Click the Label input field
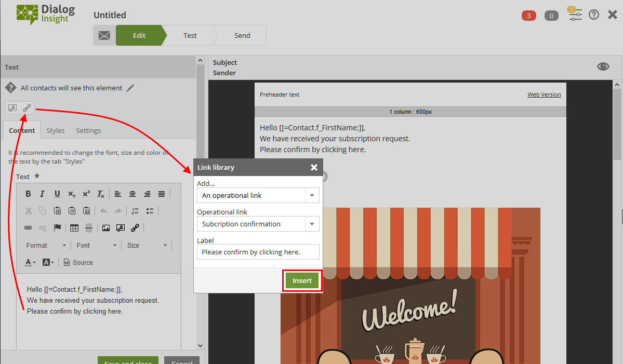Image resolution: width=623 pixels, height=364 pixels. pos(258,252)
